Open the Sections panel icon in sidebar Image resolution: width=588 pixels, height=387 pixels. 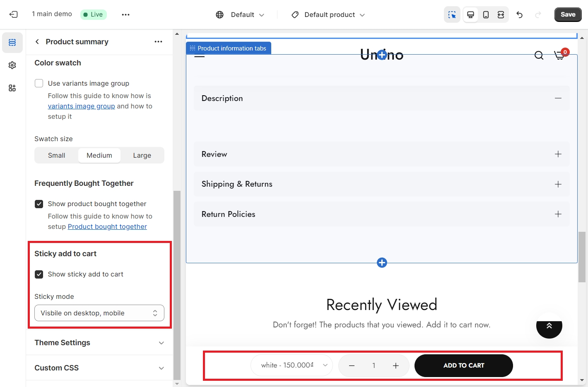[12, 43]
